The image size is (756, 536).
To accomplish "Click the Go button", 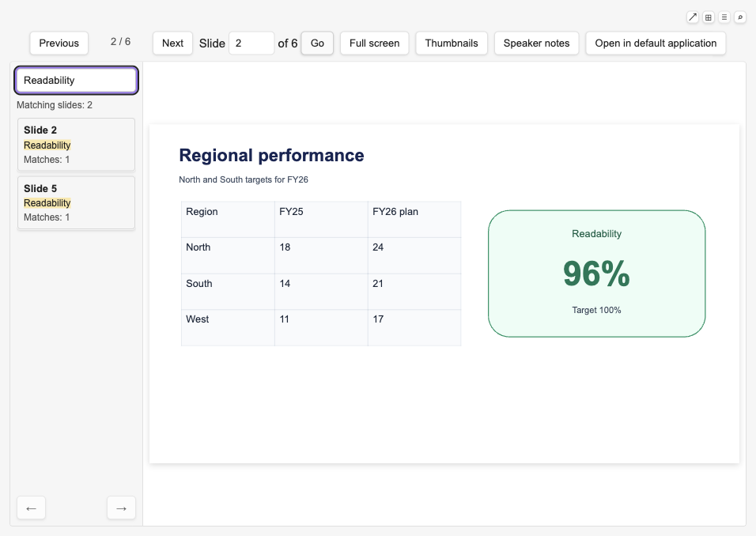I will tap(317, 43).
